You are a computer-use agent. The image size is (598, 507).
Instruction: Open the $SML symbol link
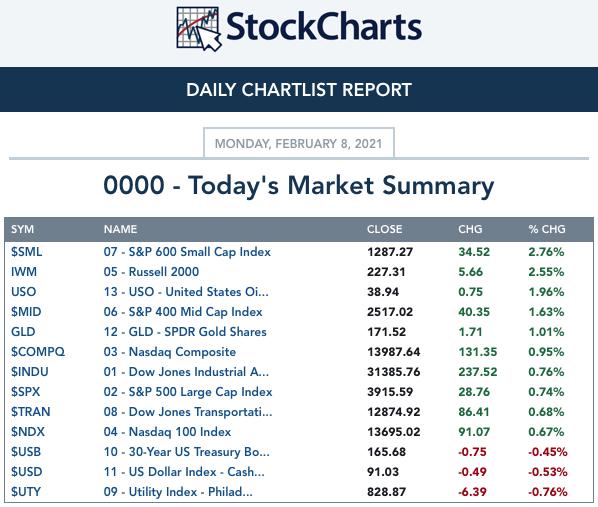pyautogui.click(x=26, y=252)
